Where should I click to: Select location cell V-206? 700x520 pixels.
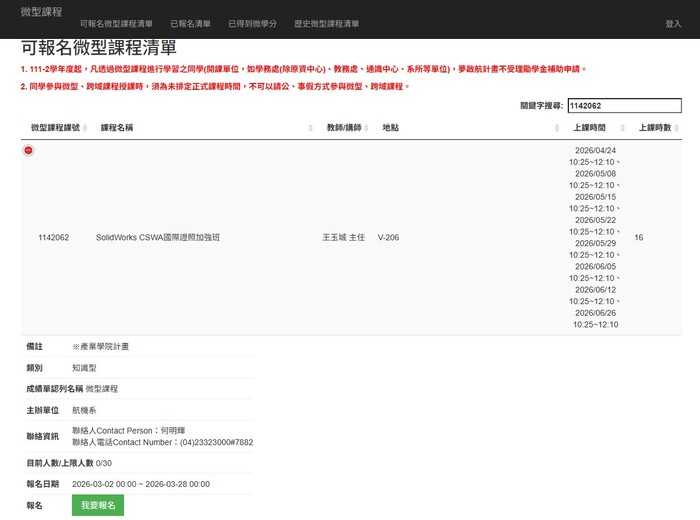[388, 237]
